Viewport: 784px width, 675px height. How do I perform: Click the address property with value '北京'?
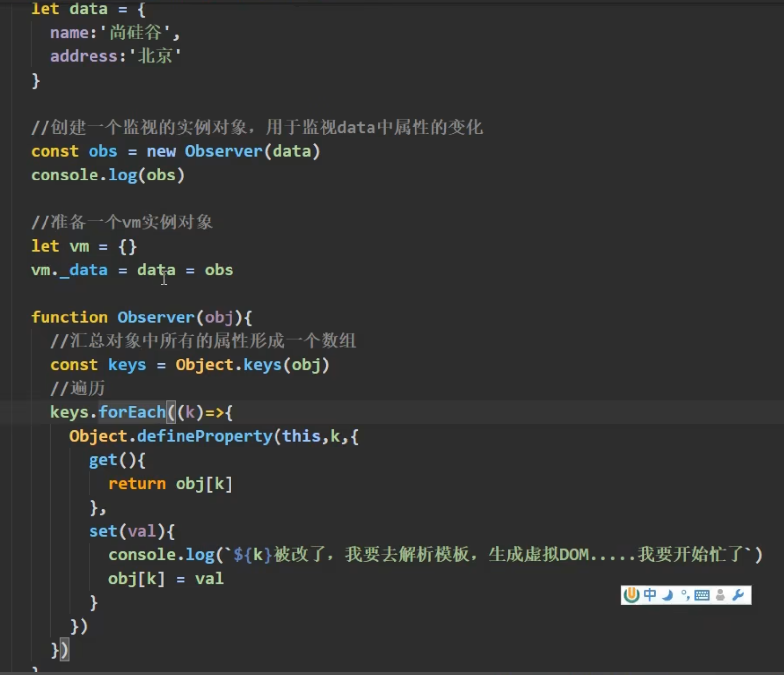coord(84,56)
